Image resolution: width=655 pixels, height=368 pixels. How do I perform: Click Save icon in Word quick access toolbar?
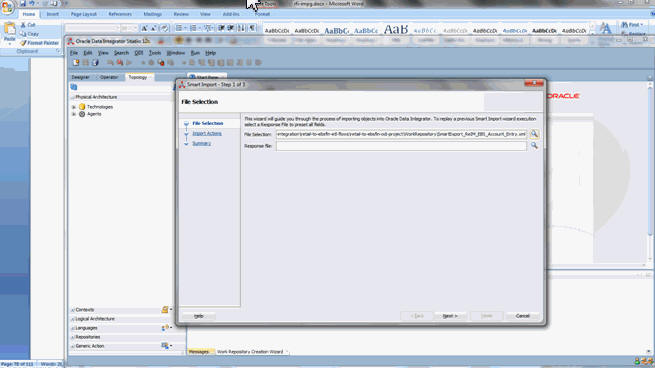(23, 3)
